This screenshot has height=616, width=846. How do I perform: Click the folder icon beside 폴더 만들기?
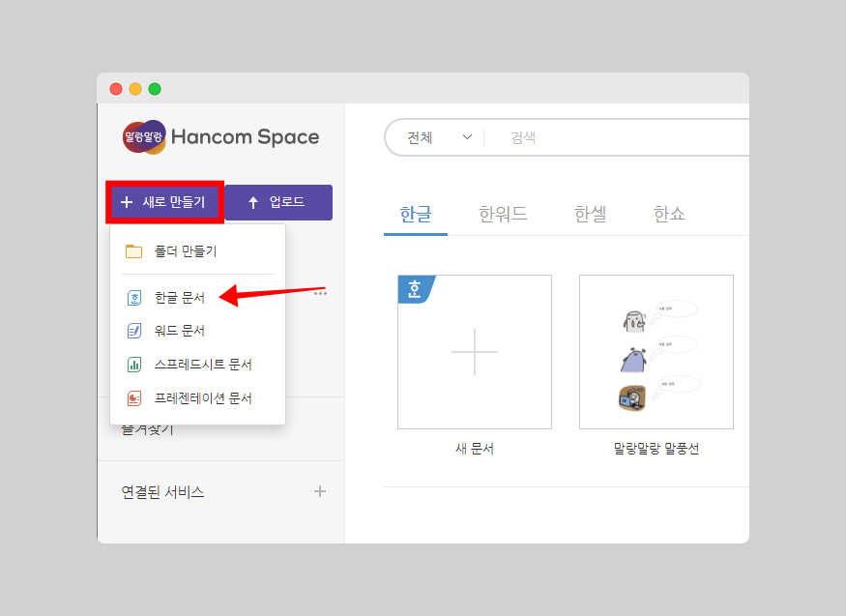[x=133, y=251]
